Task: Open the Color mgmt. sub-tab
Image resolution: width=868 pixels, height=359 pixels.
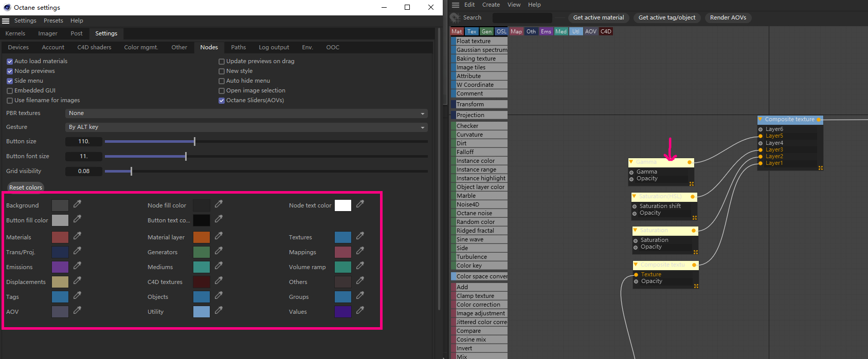Action: (x=141, y=47)
